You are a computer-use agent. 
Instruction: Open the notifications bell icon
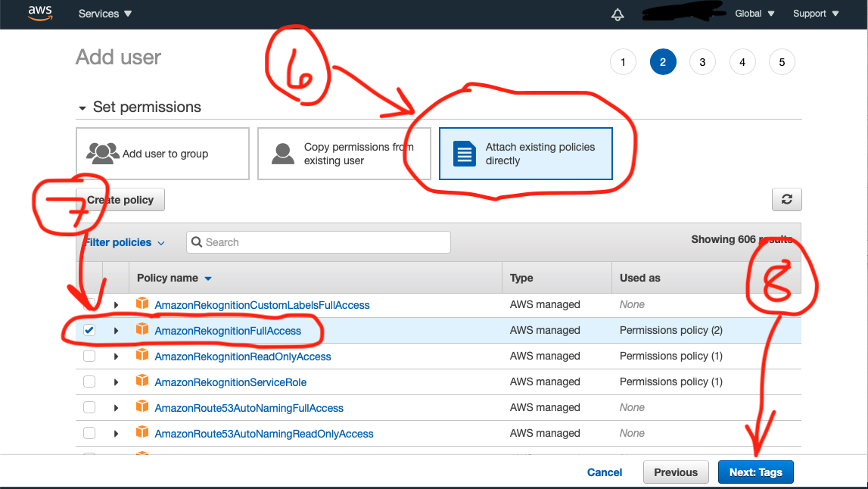click(618, 14)
